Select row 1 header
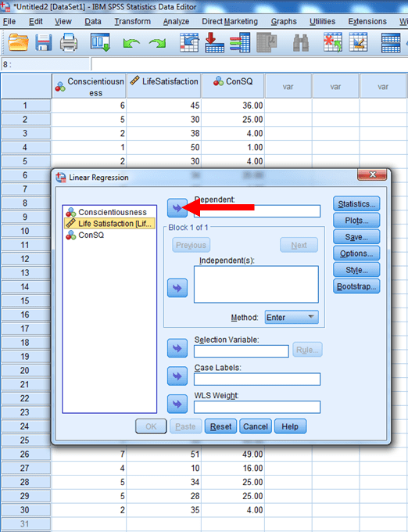 pyautogui.click(x=26, y=106)
